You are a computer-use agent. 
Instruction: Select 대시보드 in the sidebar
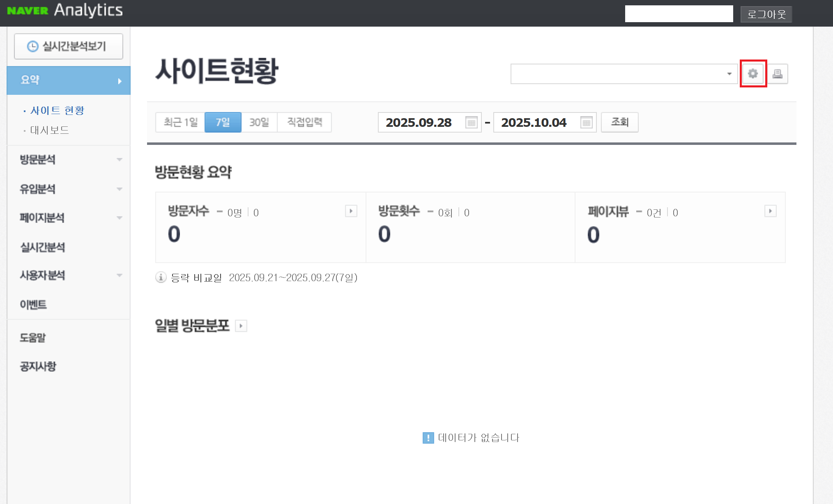pyautogui.click(x=50, y=130)
